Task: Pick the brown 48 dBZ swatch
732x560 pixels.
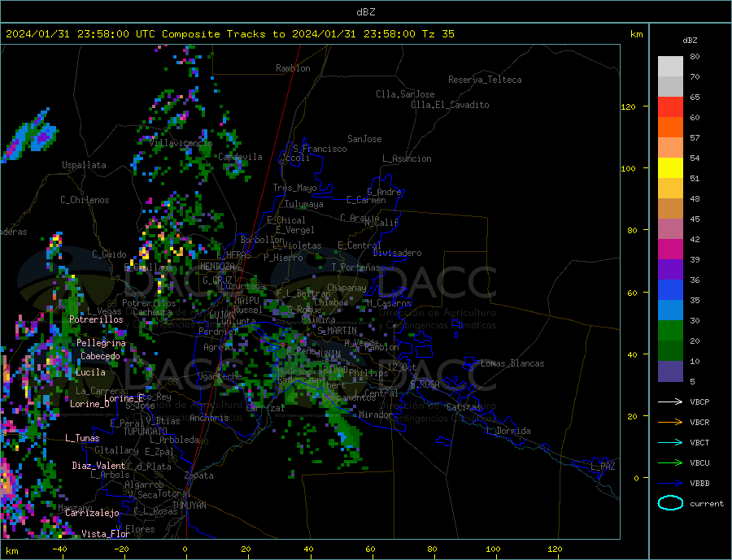Action: (670, 209)
